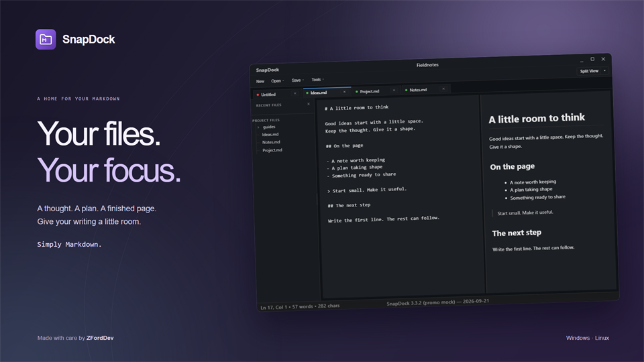Close the Ideas.md tab
Image resolution: width=644 pixels, height=362 pixels.
point(344,92)
